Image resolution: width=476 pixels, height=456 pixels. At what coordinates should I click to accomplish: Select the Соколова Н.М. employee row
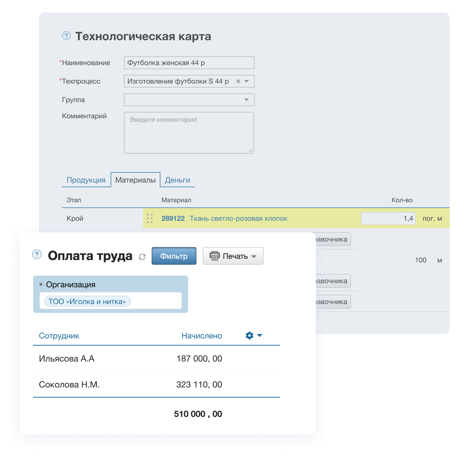click(157, 385)
